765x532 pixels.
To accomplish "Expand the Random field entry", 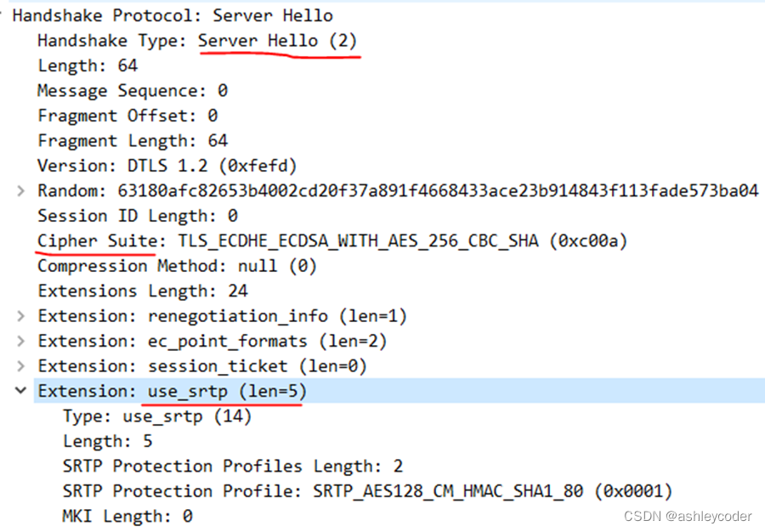I will click(20, 190).
